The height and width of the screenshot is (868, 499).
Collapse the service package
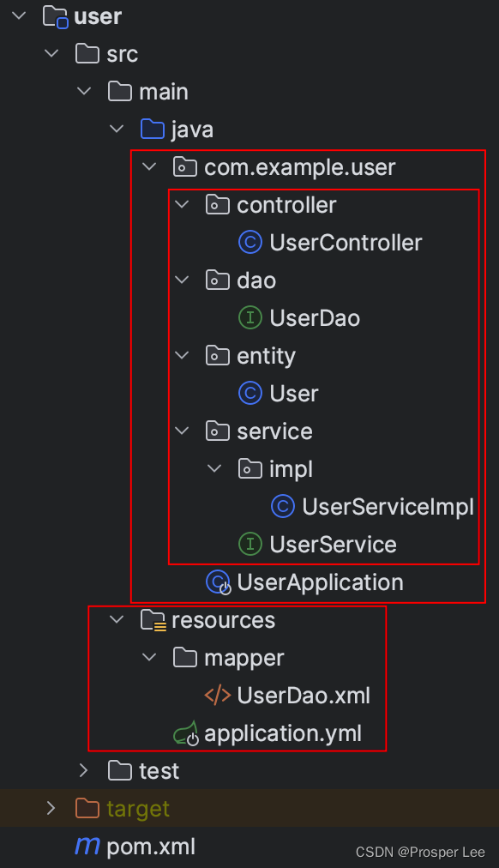[183, 430]
